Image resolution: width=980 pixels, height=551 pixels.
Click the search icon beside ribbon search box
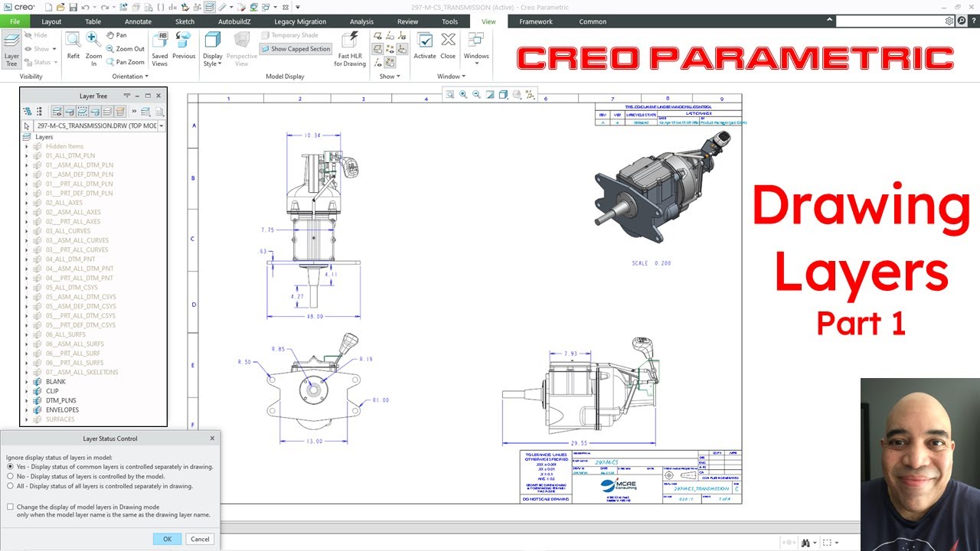pos(962,21)
